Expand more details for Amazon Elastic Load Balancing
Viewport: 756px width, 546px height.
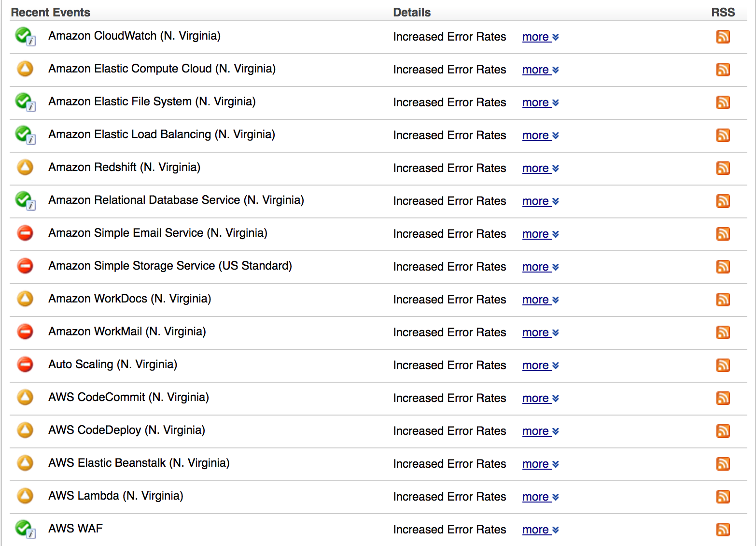541,135
